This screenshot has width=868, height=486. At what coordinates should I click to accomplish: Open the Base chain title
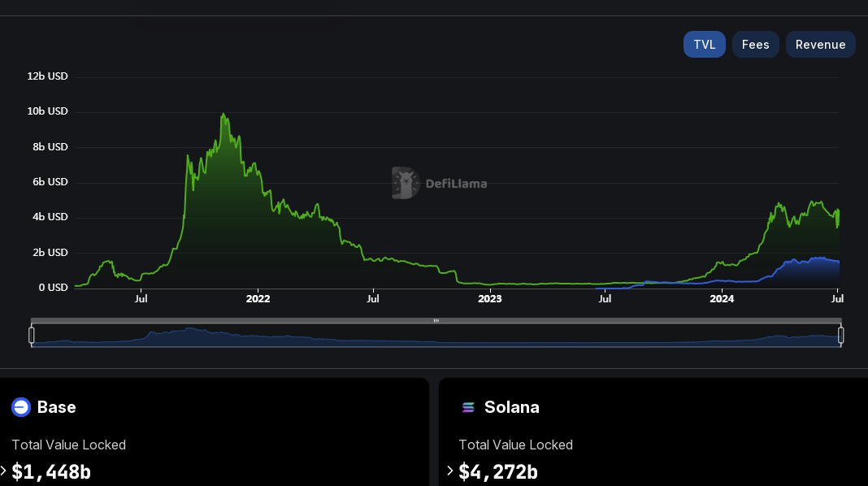coord(56,407)
